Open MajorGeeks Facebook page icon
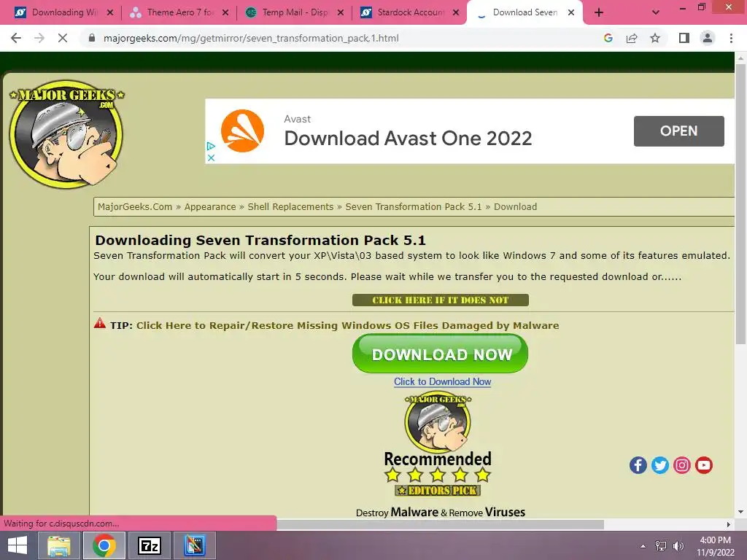 pyautogui.click(x=638, y=465)
